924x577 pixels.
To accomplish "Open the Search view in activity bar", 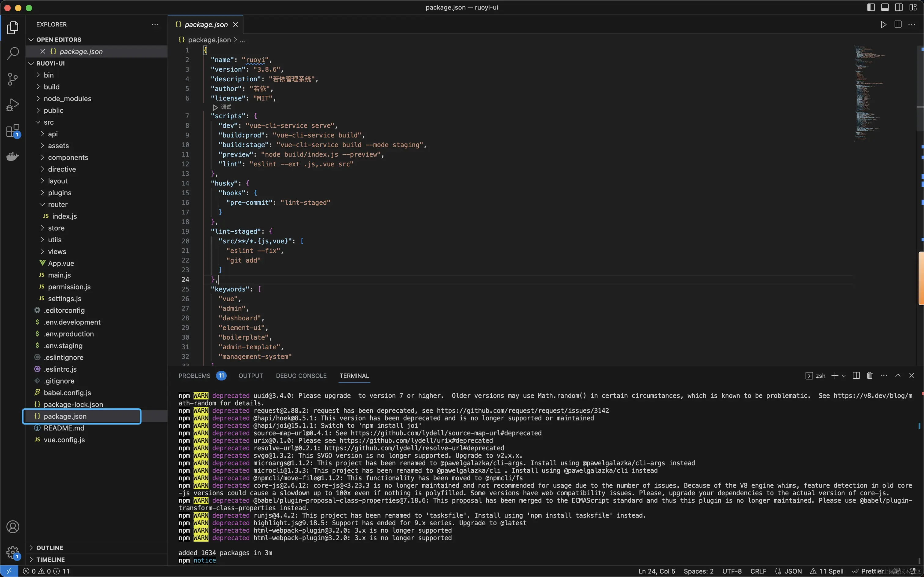I will pos(13,53).
